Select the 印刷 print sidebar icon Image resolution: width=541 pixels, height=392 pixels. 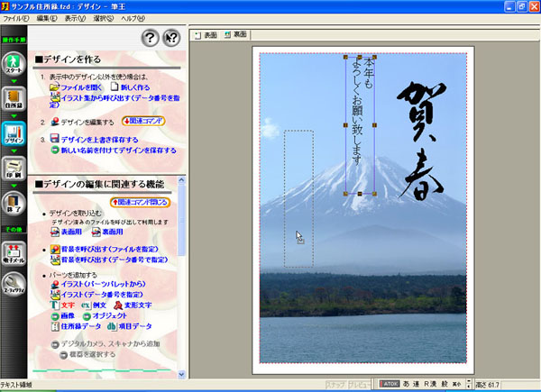tap(14, 169)
